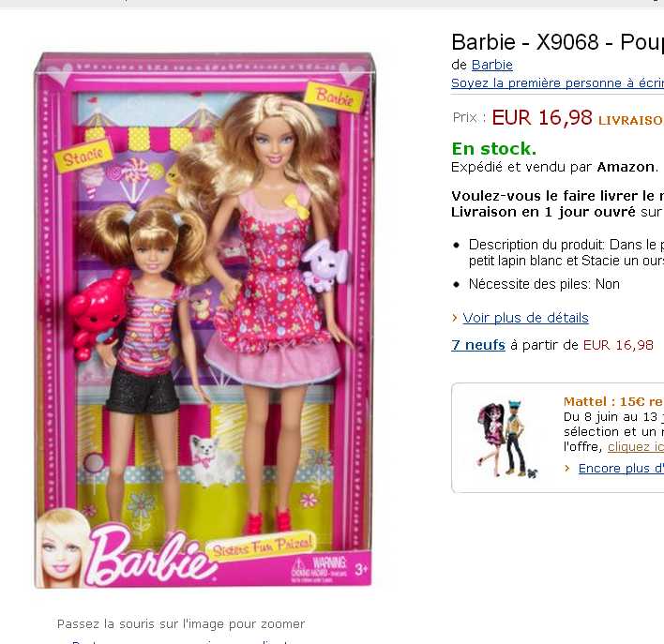The image size is (664, 644).
Task: Click the 'LIVRAISON' shipping label by price
Action: click(x=630, y=120)
